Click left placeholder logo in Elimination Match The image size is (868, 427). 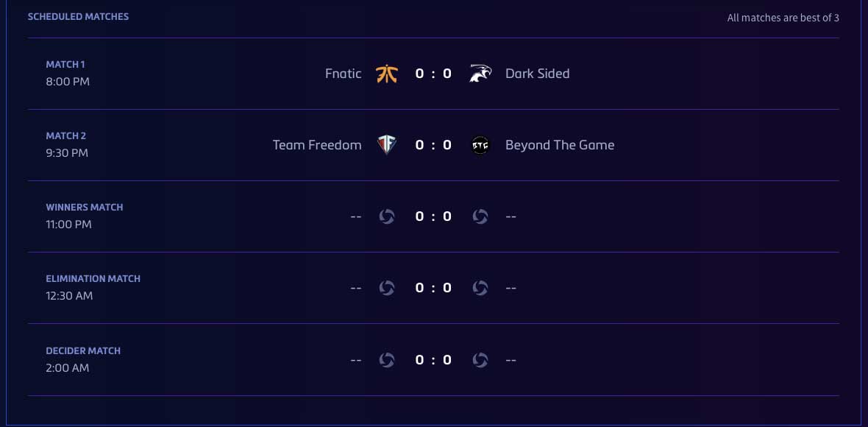tap(386, 288)
